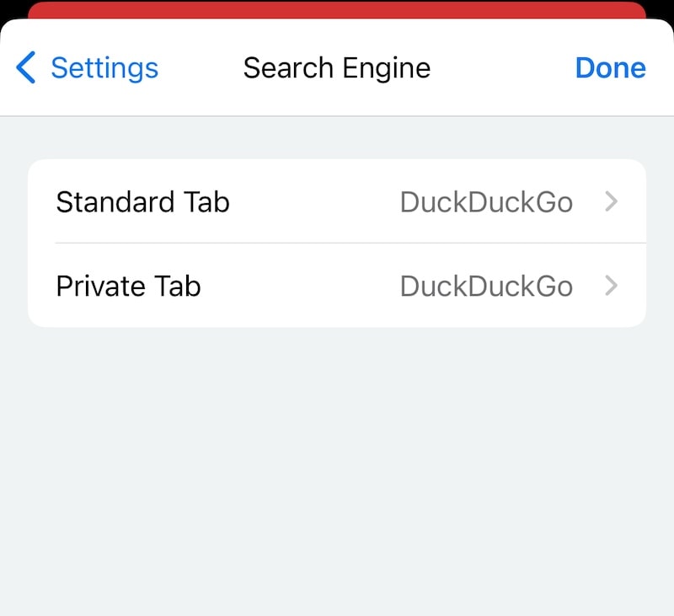Viewport: 674px width, 616px height.
Task: Click empty background area below the settings card
Action: click(x=337, y=463)
